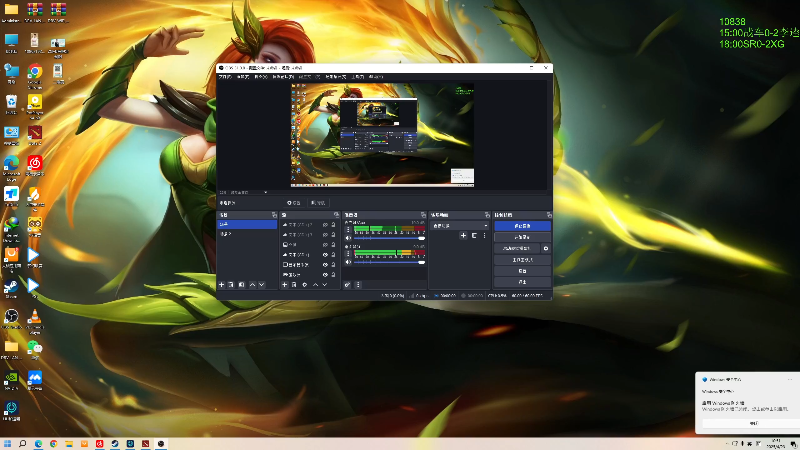Open the Tools menu in OBS
800x450 pixels.
(357, 77)
